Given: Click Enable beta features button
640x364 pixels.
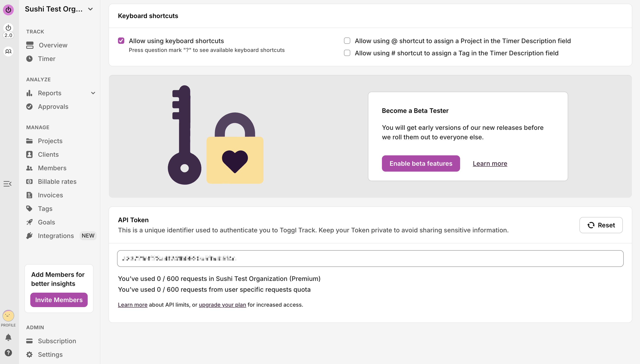Looking at the screenshot, I should coord(421,163).
